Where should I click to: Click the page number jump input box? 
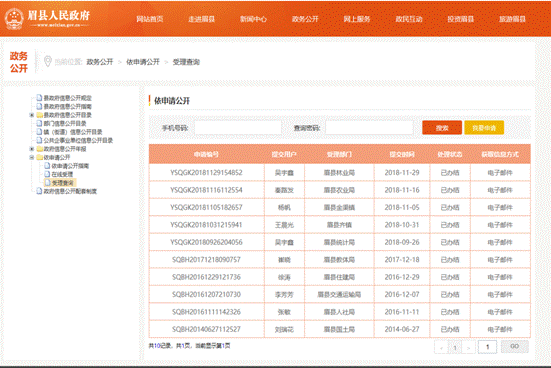[487, 347]
